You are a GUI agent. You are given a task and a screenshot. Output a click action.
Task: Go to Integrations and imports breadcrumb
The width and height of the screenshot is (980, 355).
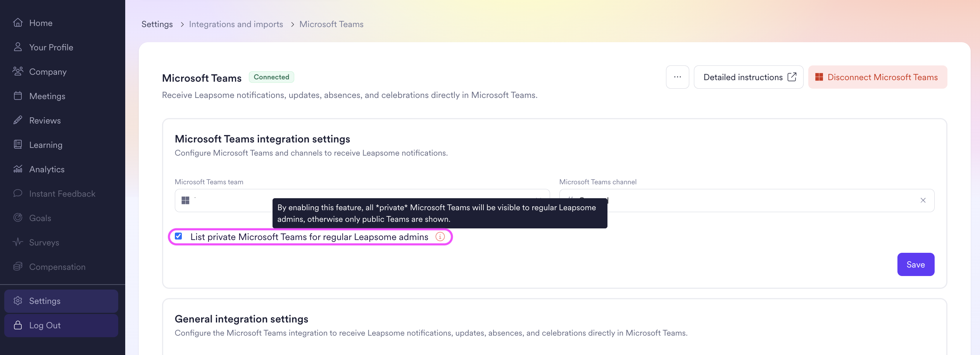click(x=236, y=24)
